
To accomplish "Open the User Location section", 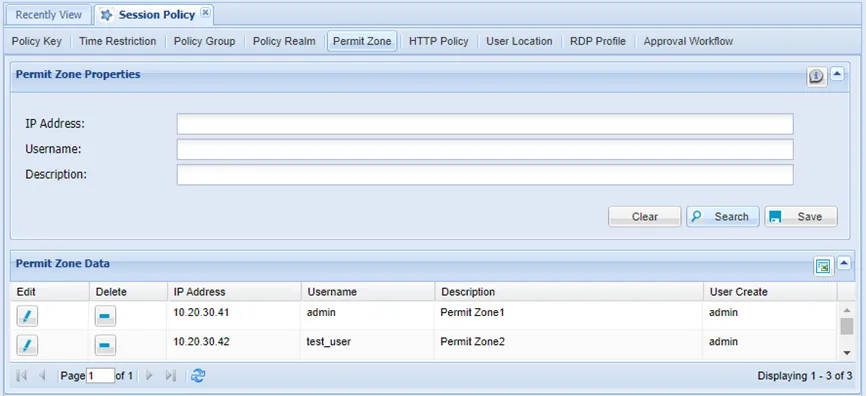I will coord(519,41).
